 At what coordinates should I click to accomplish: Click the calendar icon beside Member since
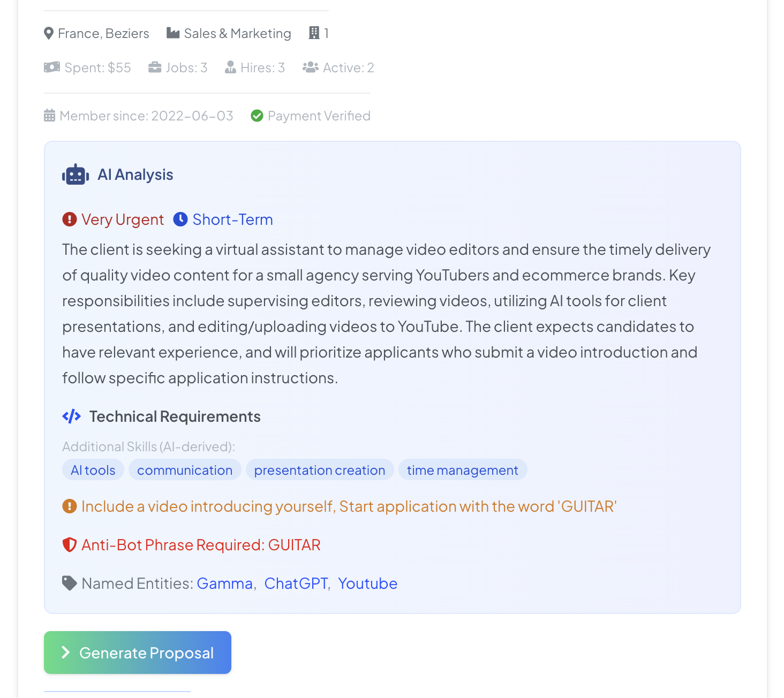(x=50, y=116)
